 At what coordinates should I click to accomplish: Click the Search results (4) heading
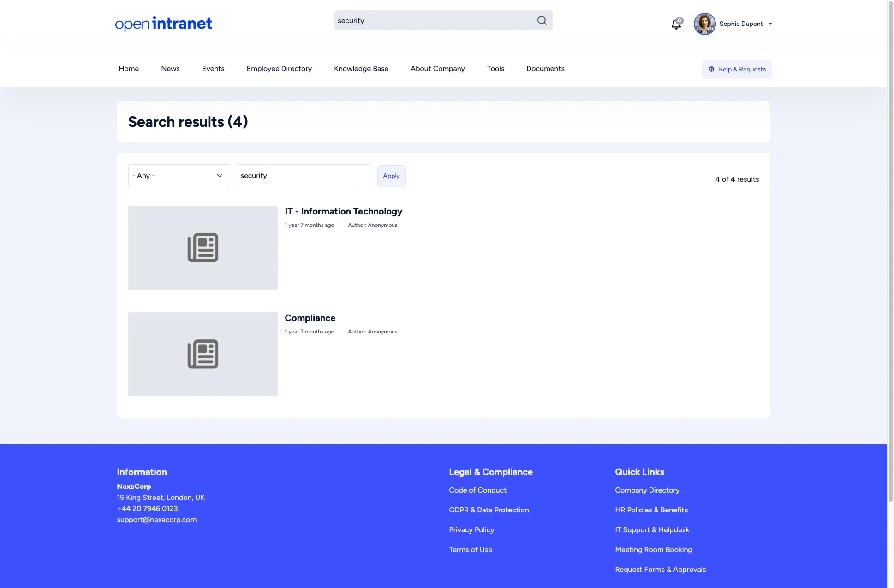188,122
